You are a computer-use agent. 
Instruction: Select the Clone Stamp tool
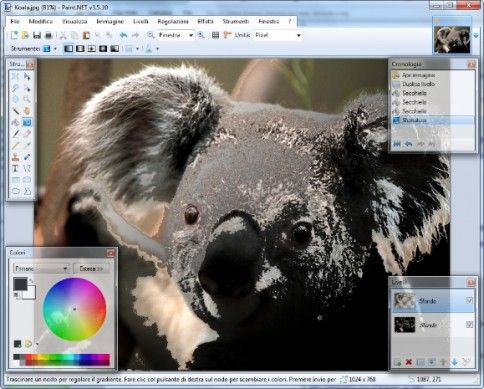pos(15,157)
